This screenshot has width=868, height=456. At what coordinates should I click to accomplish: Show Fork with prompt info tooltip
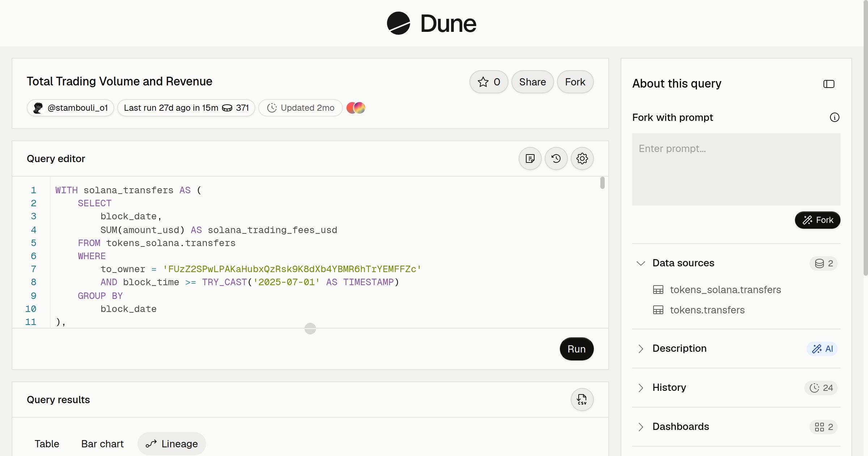tap(834, 117)
